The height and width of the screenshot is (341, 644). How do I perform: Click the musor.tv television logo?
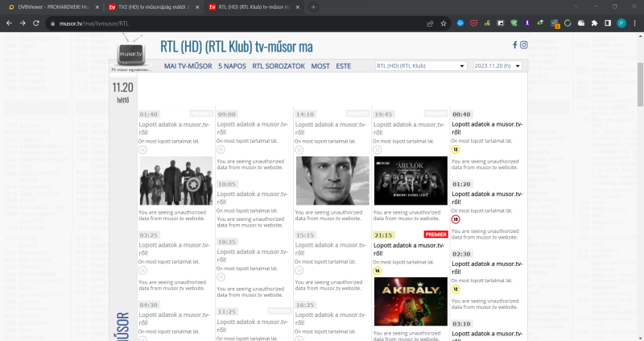130,52
